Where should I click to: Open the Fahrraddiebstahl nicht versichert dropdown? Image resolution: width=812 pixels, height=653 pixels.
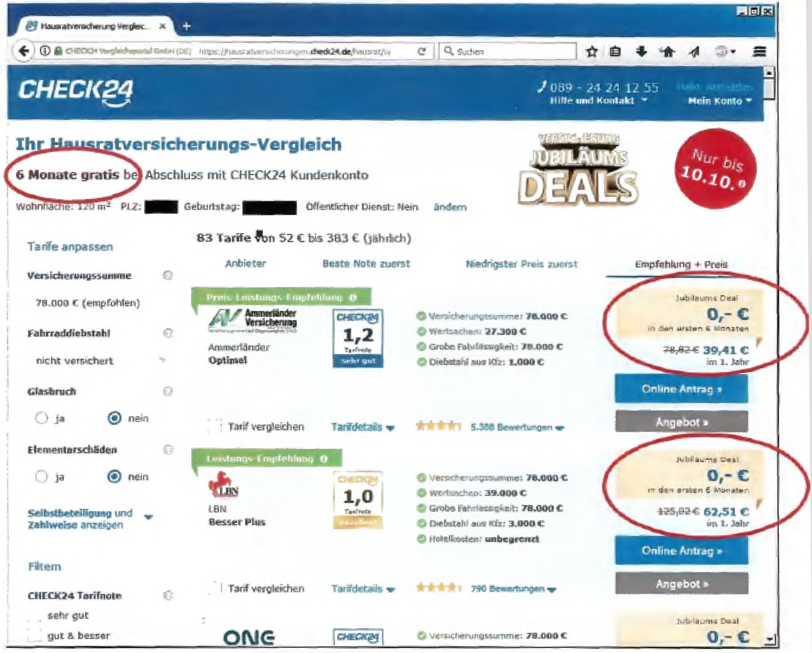point(101,361)
